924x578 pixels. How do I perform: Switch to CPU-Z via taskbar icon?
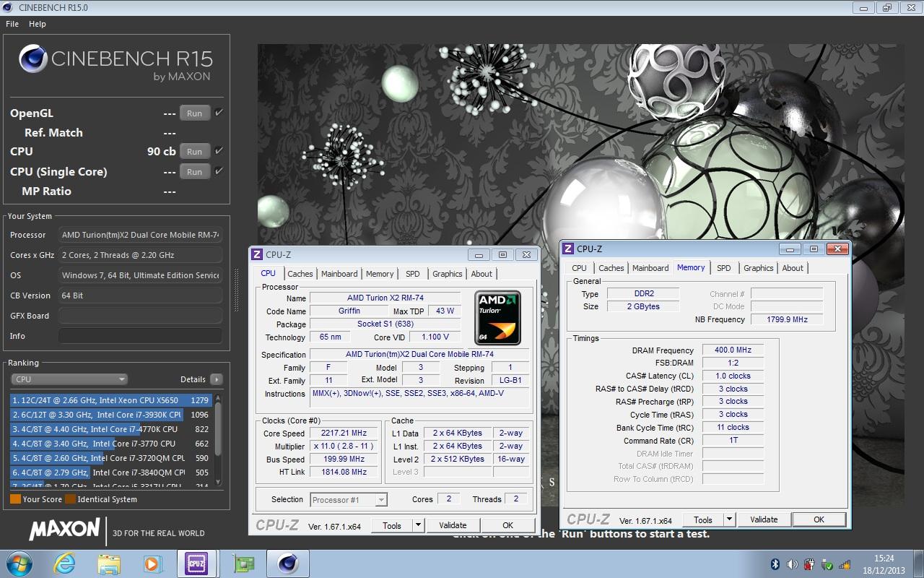click(x=196, y=564)
